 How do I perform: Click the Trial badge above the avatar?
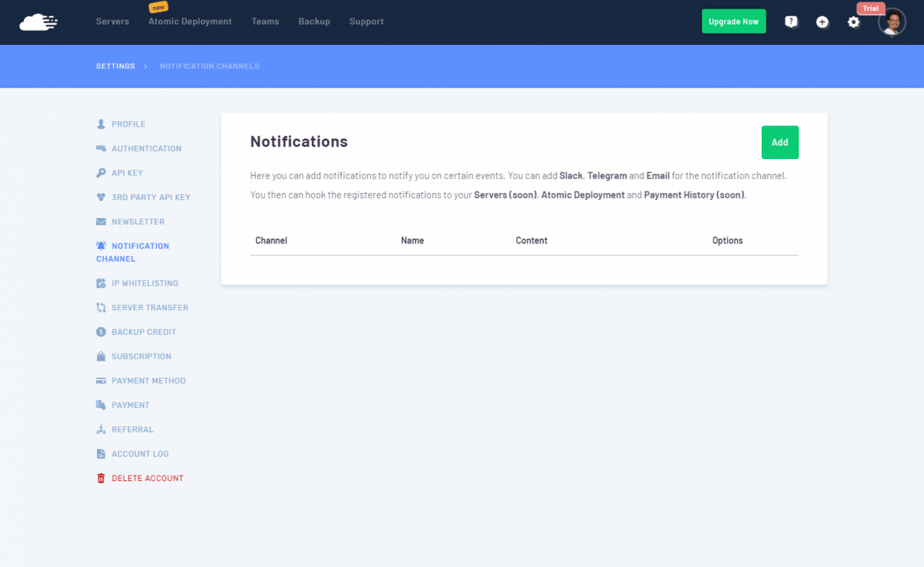(x=870, y=8)
